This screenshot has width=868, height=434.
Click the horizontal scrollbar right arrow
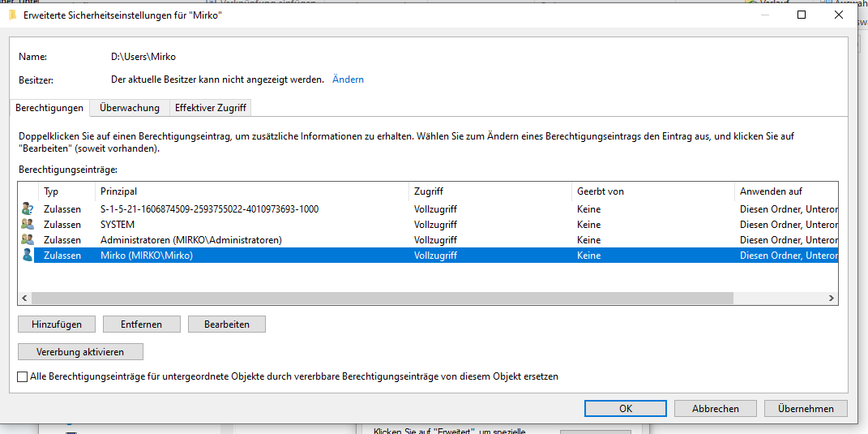832,299
